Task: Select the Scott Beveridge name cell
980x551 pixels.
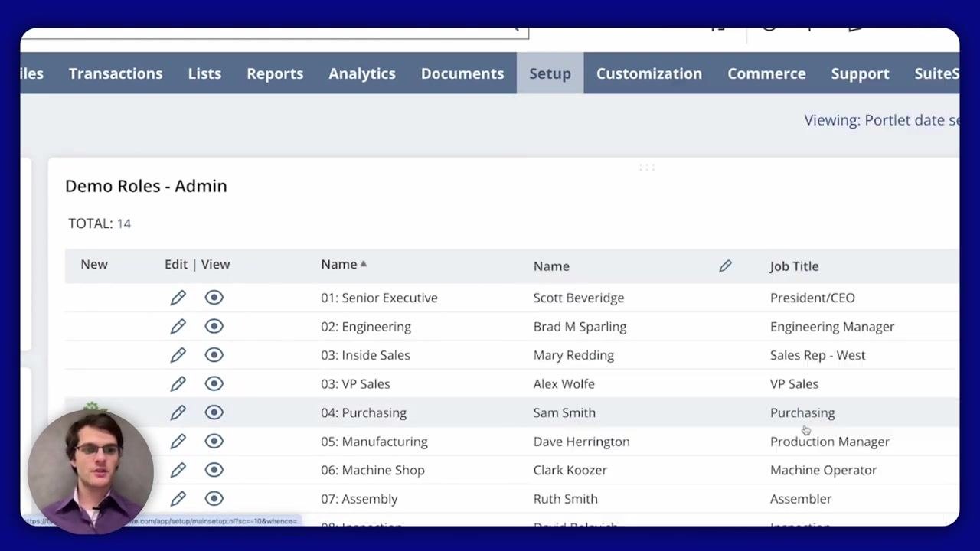Action: click(x=579, y=298)
